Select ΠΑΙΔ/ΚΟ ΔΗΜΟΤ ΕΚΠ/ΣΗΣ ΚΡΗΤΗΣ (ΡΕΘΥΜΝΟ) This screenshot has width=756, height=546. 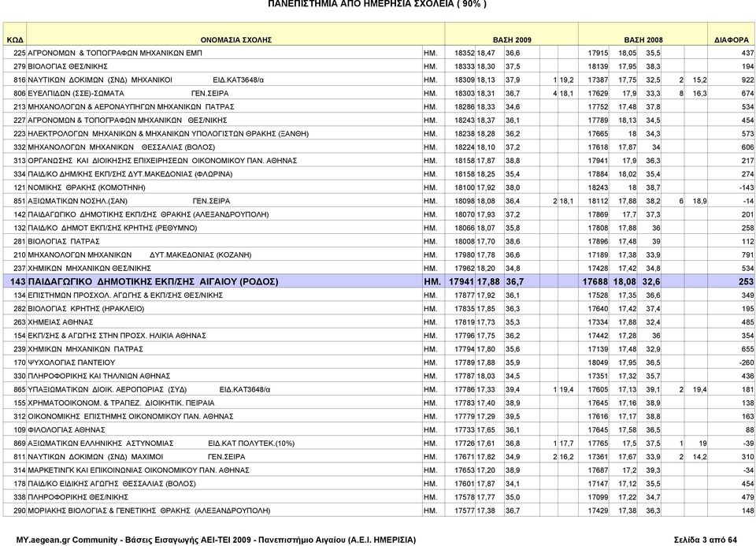[x=113, y=228]
